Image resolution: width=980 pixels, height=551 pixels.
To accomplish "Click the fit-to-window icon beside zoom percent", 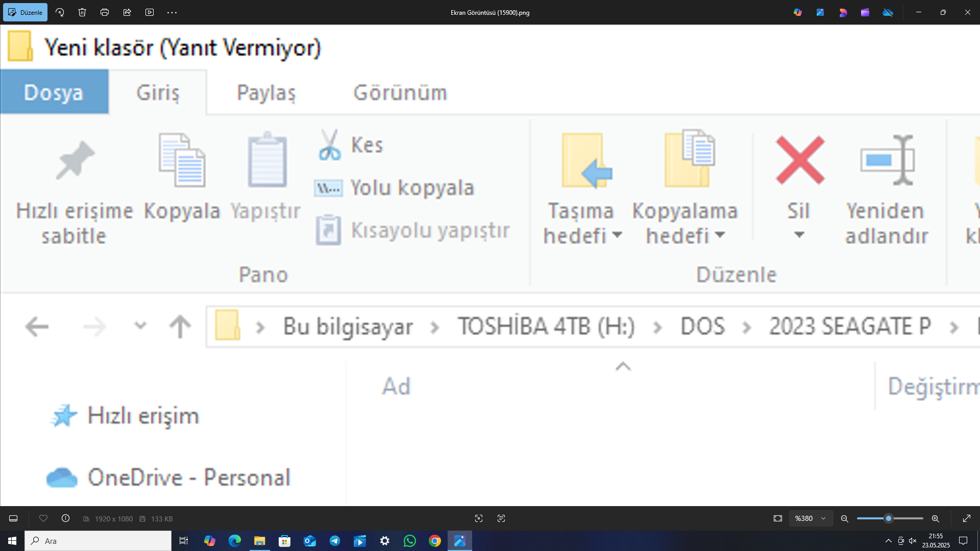I will click(x=778, y=518).
